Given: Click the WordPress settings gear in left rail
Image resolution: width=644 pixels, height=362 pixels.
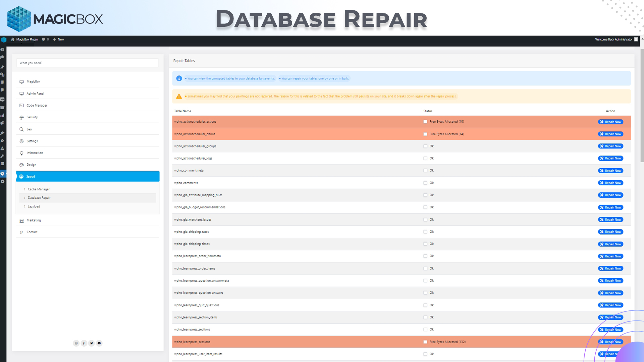Looking at the screenshot, I should (2, 174).
